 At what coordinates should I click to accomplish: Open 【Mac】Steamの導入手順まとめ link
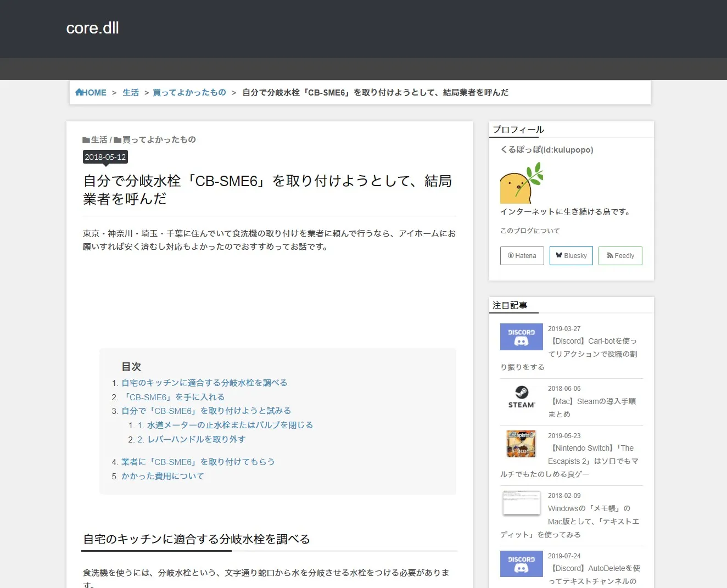click(592, 408)
